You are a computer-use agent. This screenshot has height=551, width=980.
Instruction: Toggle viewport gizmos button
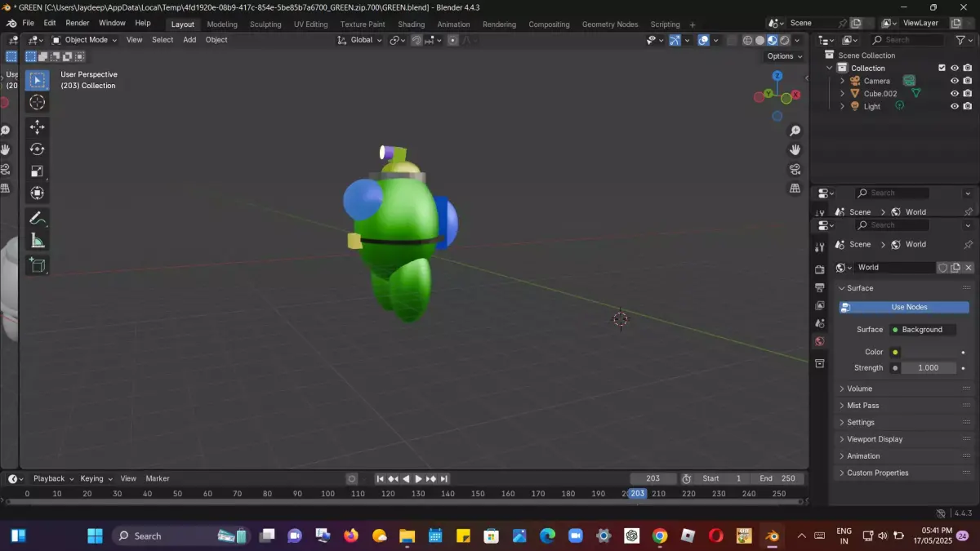675,40
